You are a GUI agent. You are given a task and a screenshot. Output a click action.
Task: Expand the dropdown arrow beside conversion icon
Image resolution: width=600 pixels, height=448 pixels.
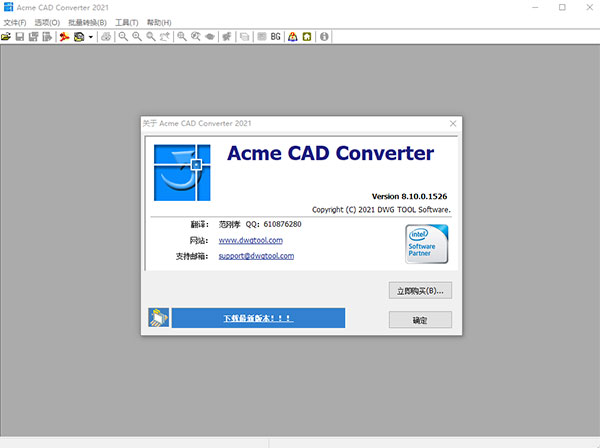[x=91, y=37]
